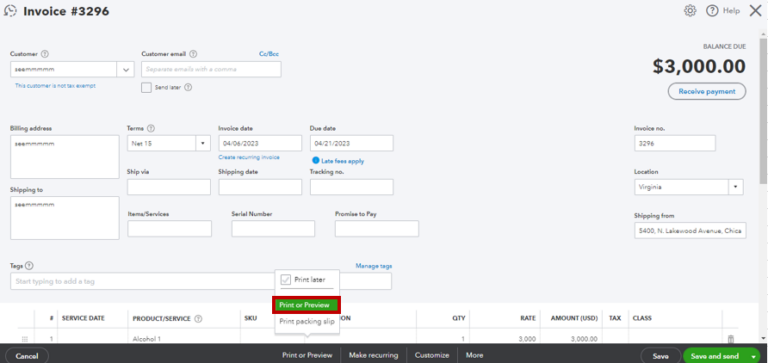Choose Print packing slip in popup
Image resolution: width=768 pixels, height=363 pixels.
pos(307,322)
